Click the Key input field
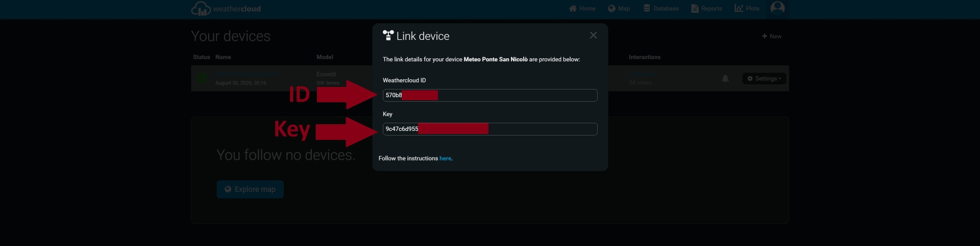Viewport: 980px width, 246px height. click(490, 129)
